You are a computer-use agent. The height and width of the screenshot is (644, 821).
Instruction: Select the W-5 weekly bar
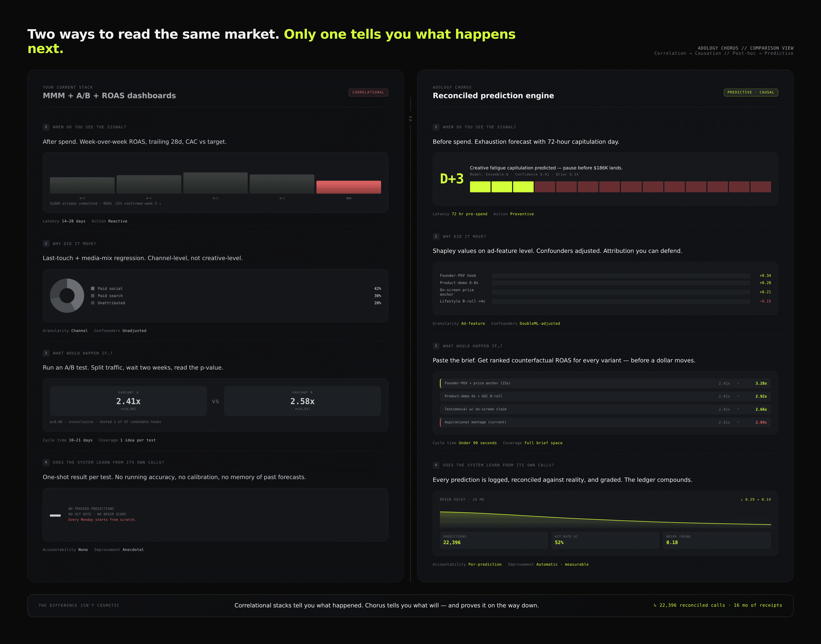pyautogui.click(x=82, y=185)
